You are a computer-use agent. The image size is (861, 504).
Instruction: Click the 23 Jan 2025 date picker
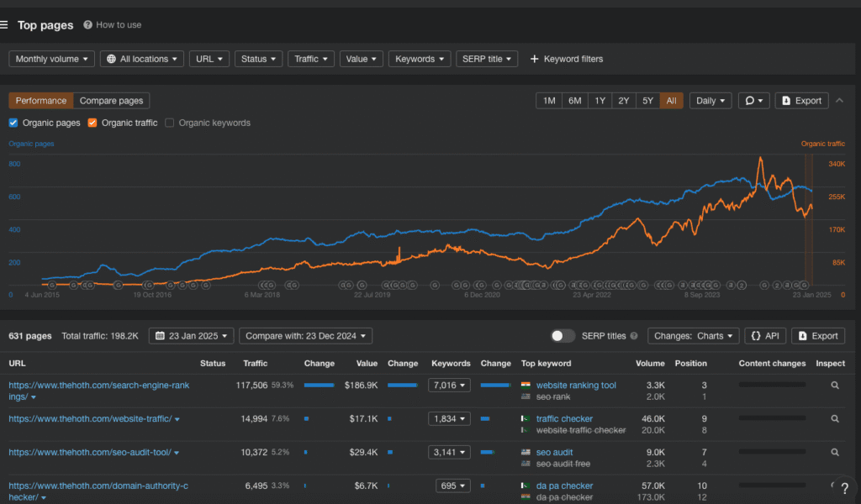coord(192,336)
